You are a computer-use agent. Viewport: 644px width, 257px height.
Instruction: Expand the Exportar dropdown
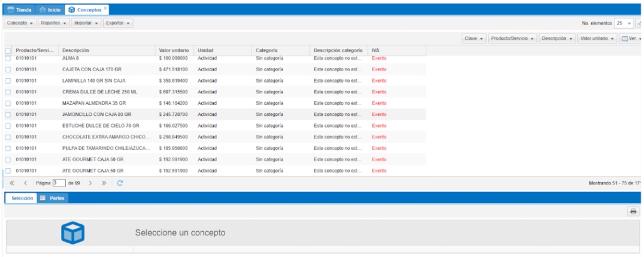(x=118, y=23)
